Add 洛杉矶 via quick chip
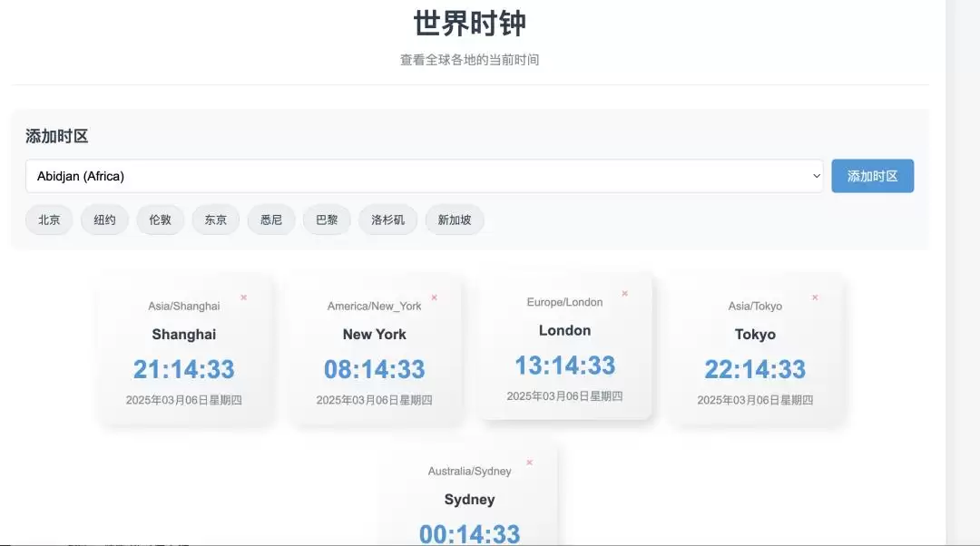980x546 pixels. (387, 219)
